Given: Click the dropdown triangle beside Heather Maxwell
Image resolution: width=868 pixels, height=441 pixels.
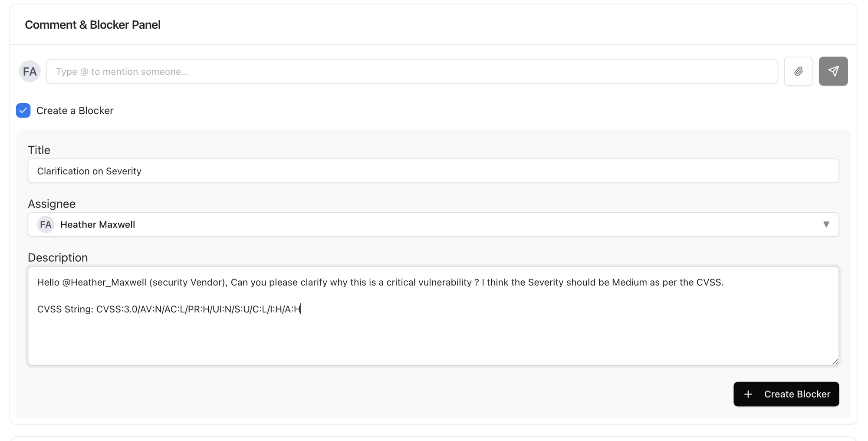Looking at the screenshot, I should (x=825, y=224).
